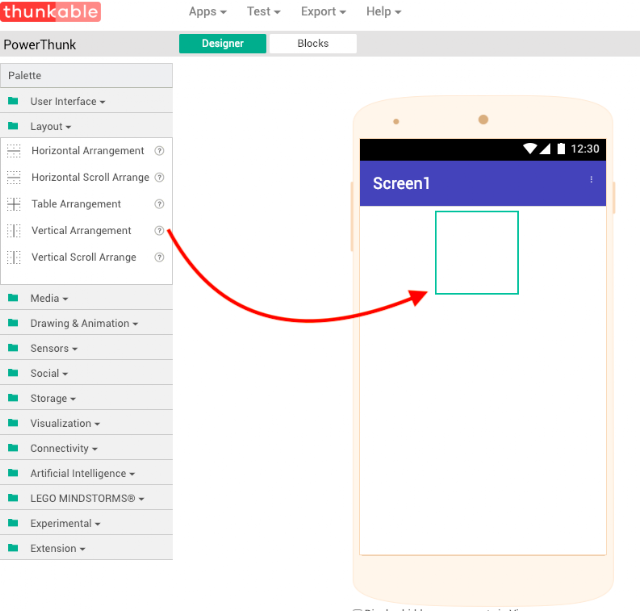Select the Table Arrangement component icon
This screenshot has width=640, height=611.
[13, 204]
